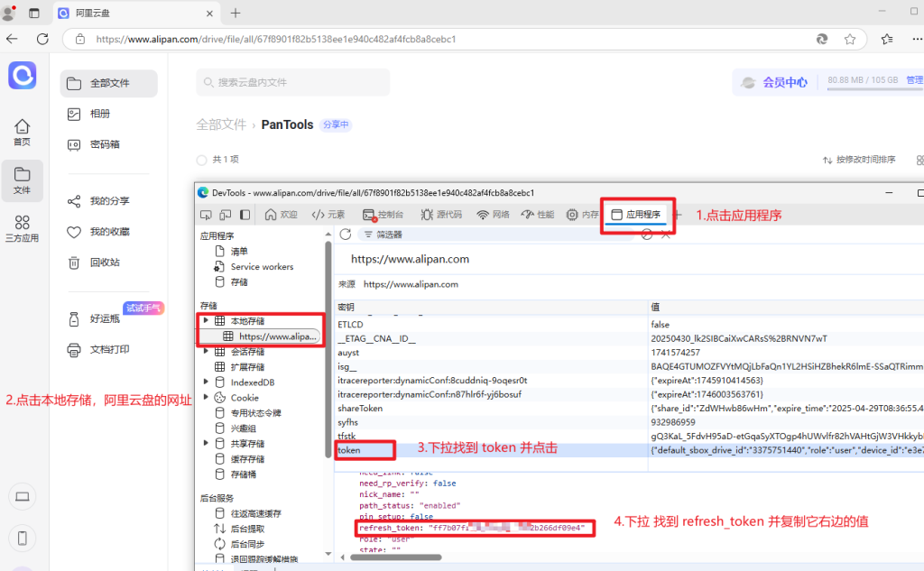Click the mobile app icon in left rail
924x571 pixels.
click(23, 538)
